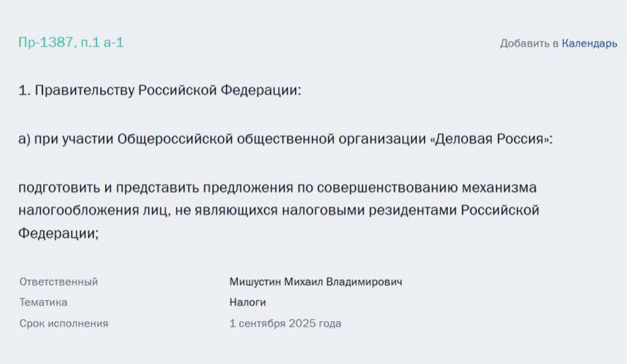
Task: Click the «Деловая Россия» organization name
Action: [x=491, y=139]
